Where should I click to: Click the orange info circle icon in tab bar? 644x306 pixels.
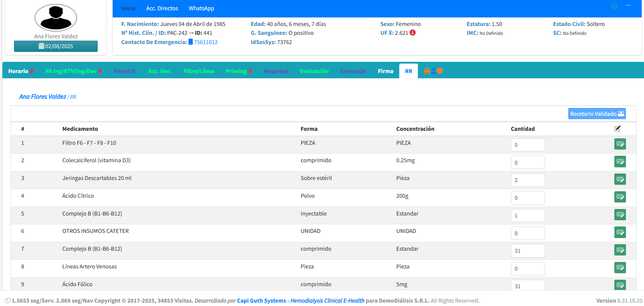tap(439, 71)
